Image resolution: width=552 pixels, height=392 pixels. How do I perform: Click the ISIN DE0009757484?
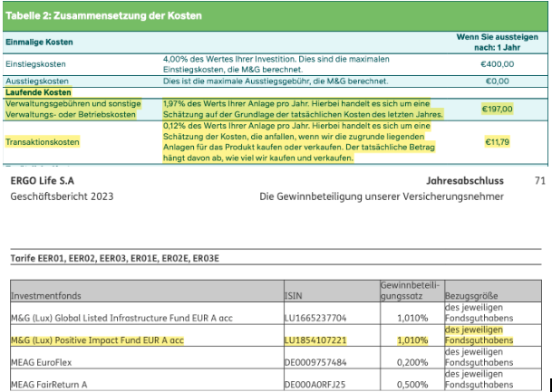pos(315,362)
